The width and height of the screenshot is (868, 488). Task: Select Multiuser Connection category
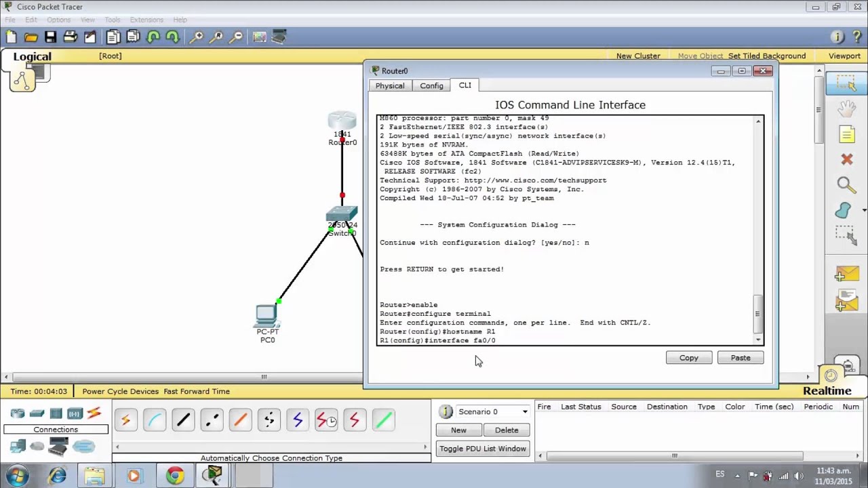(x=84, y=446)
